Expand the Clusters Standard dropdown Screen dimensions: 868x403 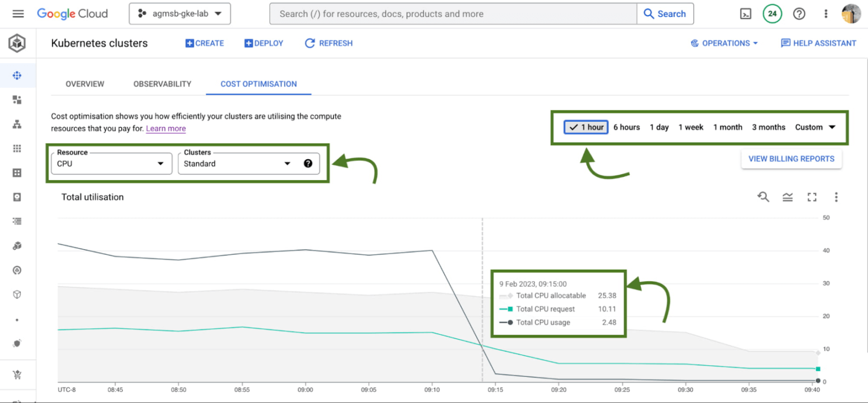click(x=237, y=163)
